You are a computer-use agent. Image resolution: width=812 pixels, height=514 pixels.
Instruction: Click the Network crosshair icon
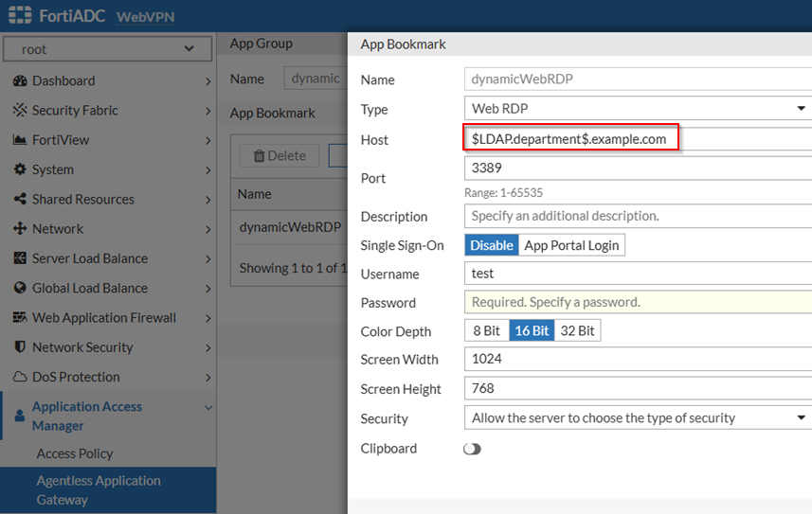tap(19, 229)
